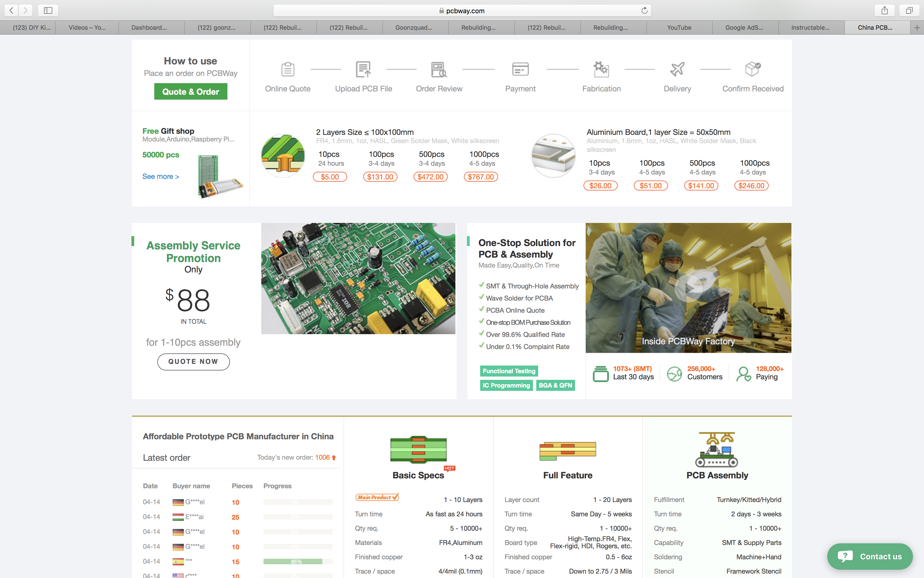Click the $131.00 price for 100pcs
Viewport: 924px width, 578px height.
point(380,177)
